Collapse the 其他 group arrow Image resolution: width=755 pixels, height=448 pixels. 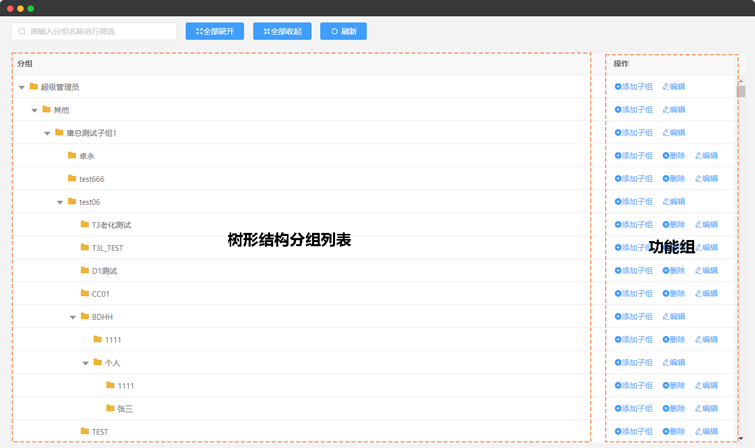click(x=34, y=110)
